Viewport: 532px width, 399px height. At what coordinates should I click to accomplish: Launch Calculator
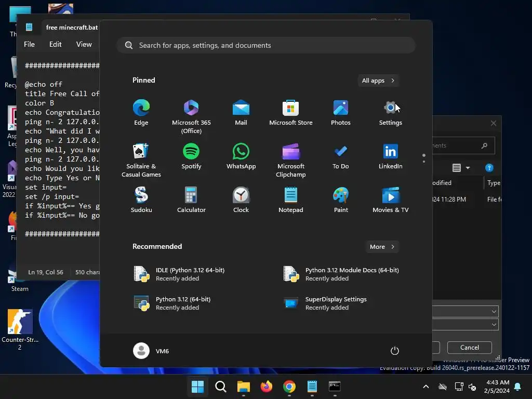pos(191,200)
